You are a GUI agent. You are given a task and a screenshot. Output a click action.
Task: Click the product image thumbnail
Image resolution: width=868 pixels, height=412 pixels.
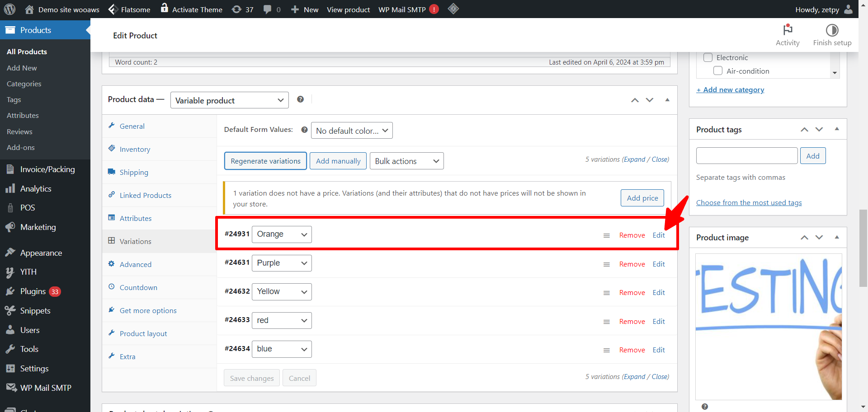click(x=769, y=327)
